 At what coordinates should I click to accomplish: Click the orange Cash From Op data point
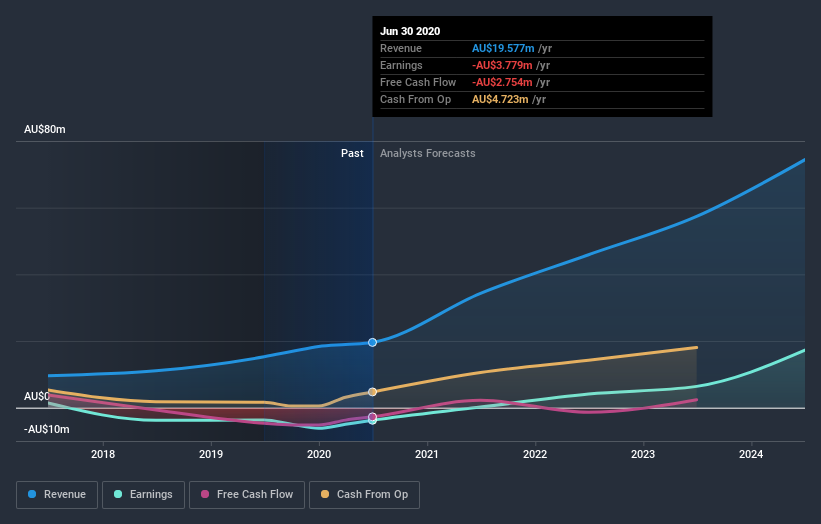(372, 392)
